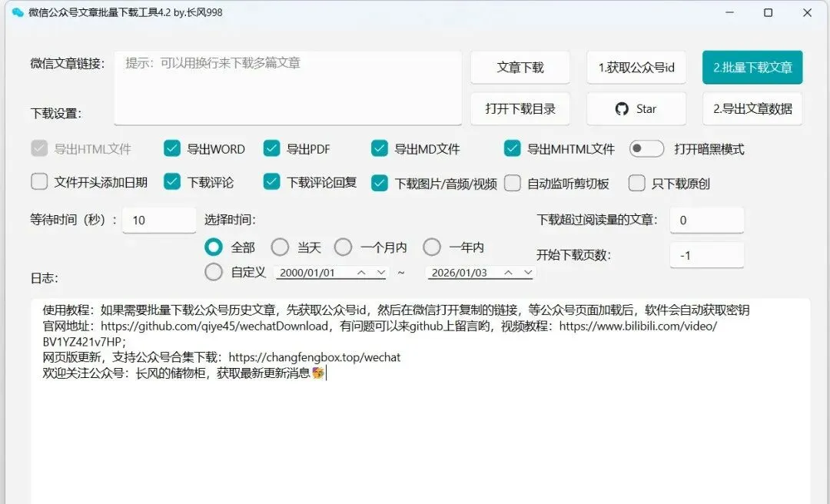Click the 日志 label
Screen dimensions: 830x504
click(45, 278)
